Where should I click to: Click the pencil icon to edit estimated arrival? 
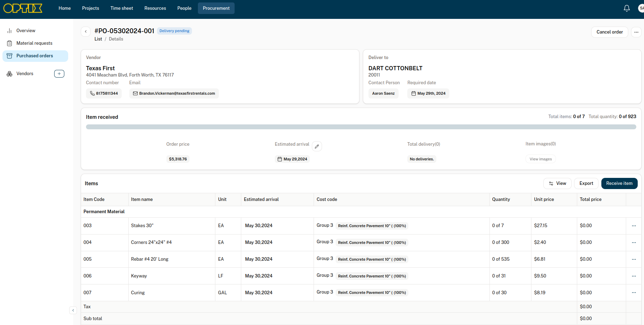pyautogui.click(x=317, y=146)
